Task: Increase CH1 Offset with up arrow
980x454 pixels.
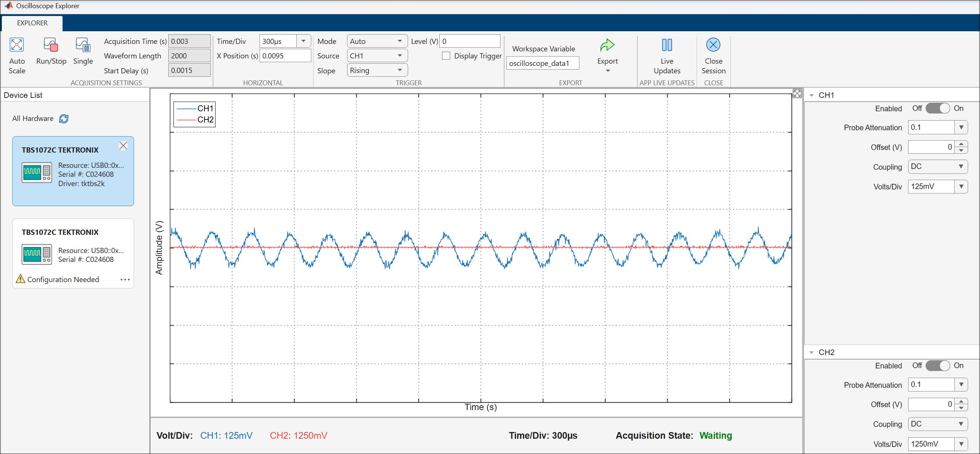Action: 961,144
